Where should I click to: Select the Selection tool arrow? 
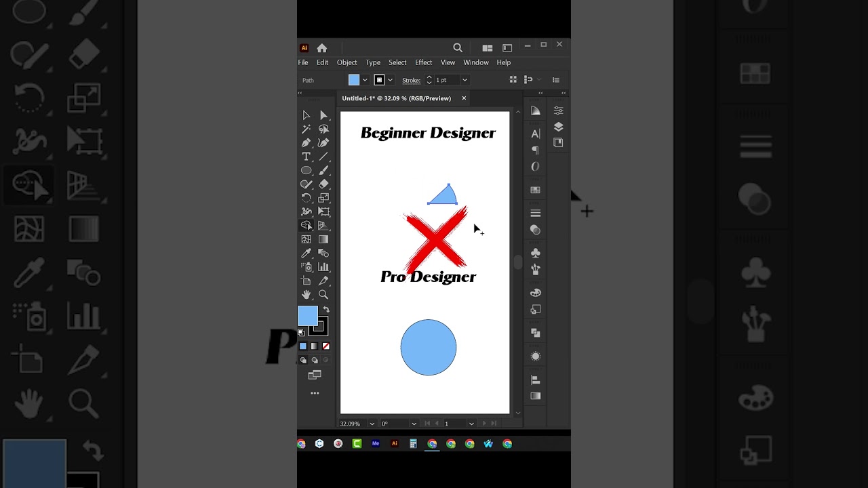306,115
